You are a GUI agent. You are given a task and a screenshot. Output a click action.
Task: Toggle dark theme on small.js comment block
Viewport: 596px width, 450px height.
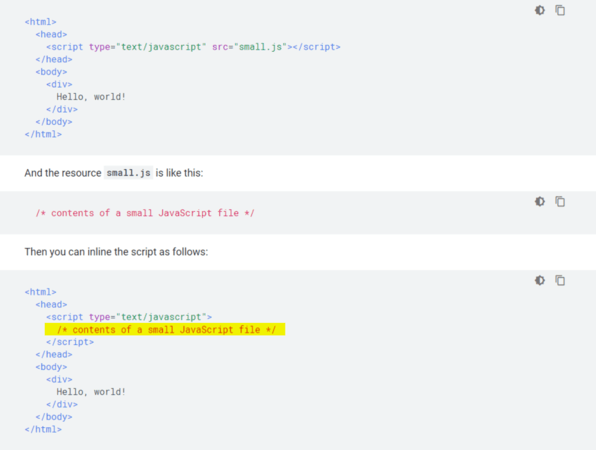[x=540, y=201]
